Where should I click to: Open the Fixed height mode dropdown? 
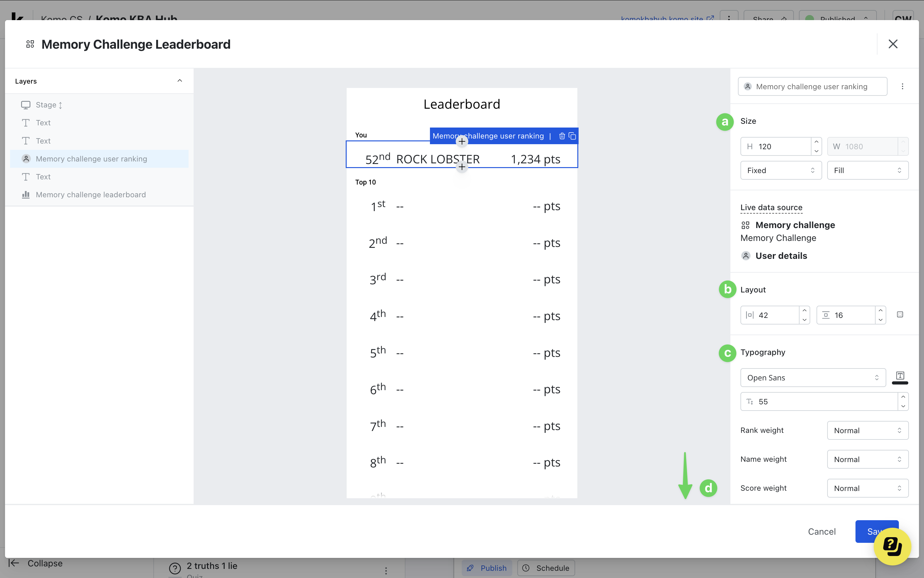(781, 171)
